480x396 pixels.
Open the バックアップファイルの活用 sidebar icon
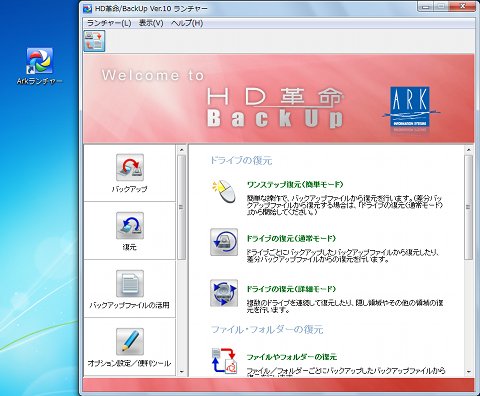click(130, 283)
